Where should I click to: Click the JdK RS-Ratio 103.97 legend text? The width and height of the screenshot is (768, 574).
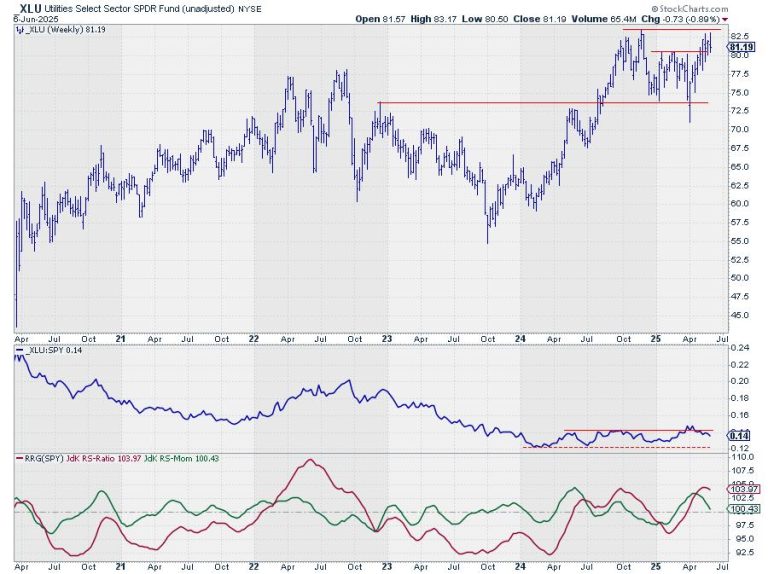point(103,459)
